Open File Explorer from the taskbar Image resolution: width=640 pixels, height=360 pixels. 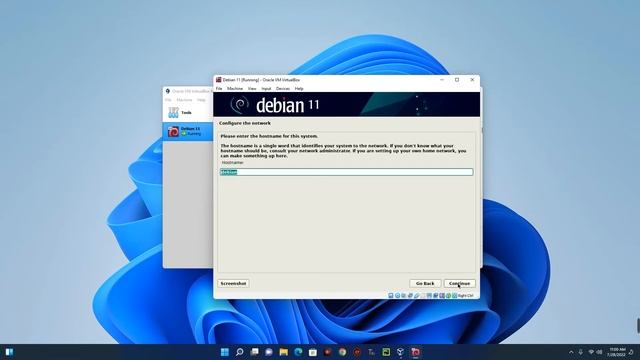point(284,352)
